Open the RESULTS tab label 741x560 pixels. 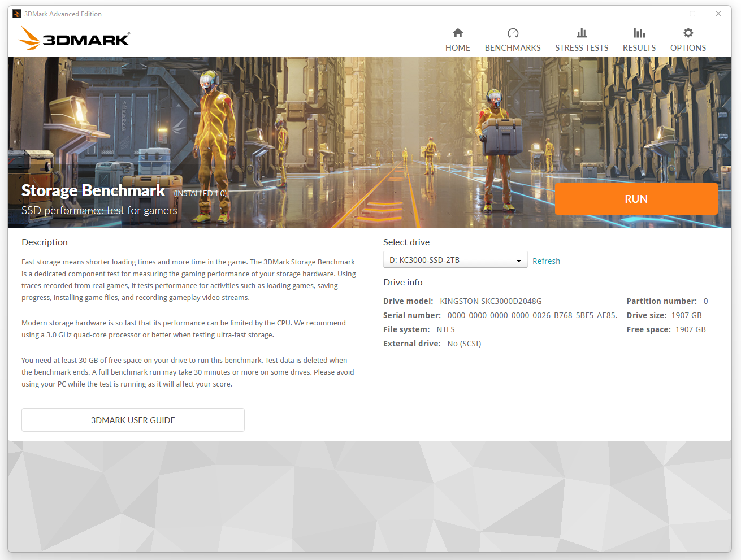point(639,48)
